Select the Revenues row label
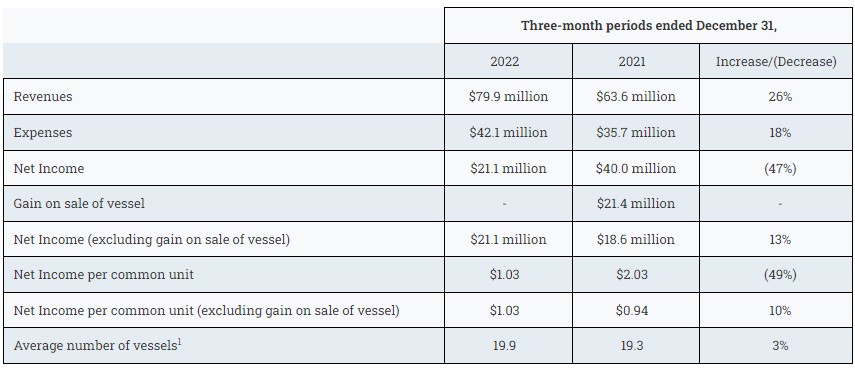855x369 pixels. [43, 97]
